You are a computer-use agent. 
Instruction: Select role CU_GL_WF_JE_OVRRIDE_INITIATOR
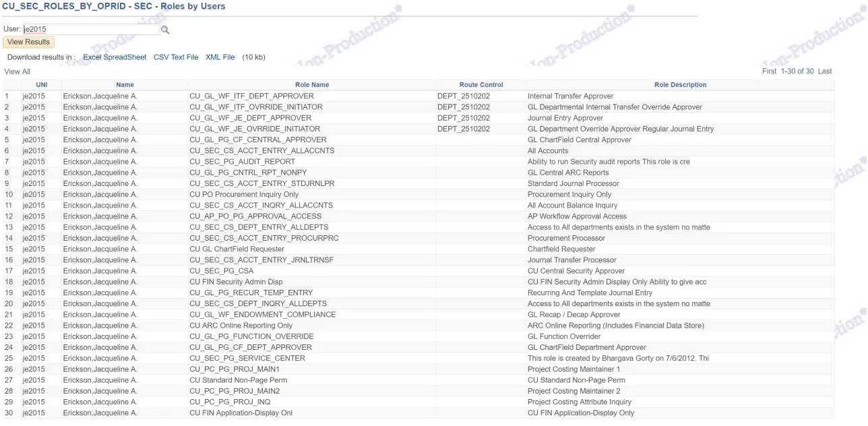tap(255, 129)
